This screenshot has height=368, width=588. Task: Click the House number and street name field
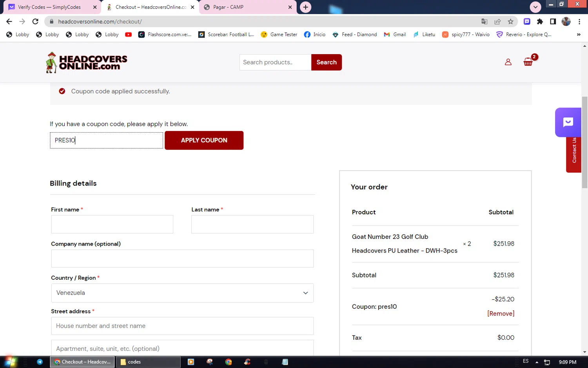click(x=182, y=326)
